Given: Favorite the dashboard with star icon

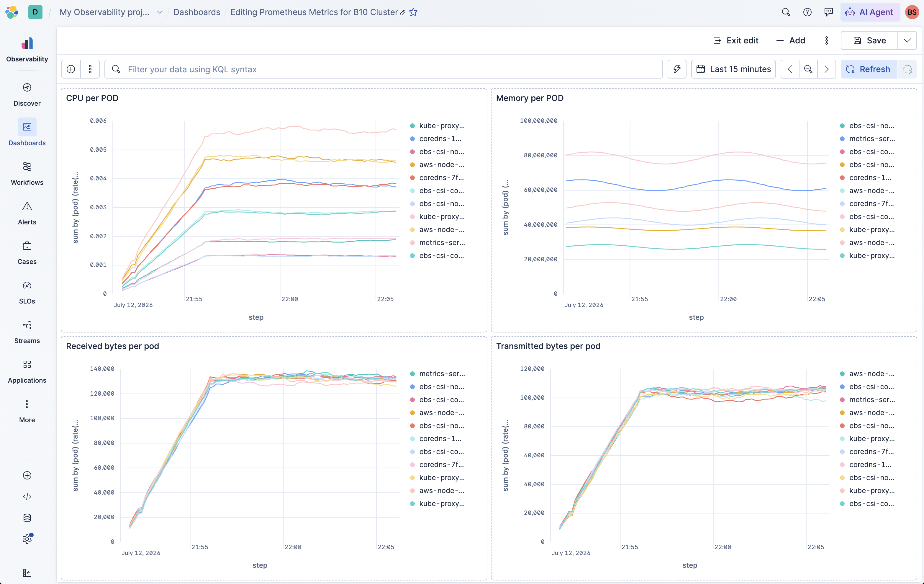Looking at the screenshot, I should click(413, 12).
